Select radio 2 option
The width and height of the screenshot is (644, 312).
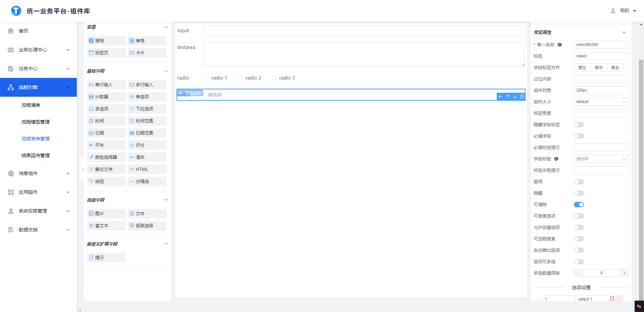(x=240, y=78)
